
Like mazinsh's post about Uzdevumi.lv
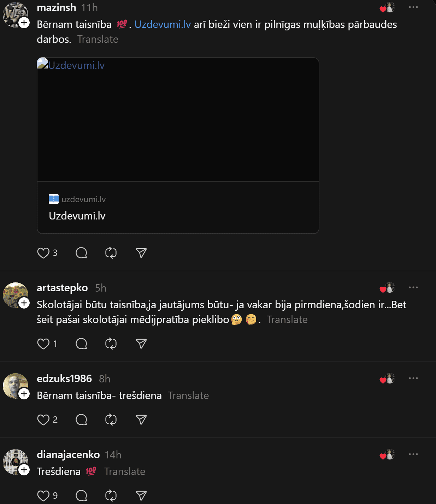point(43,253)
